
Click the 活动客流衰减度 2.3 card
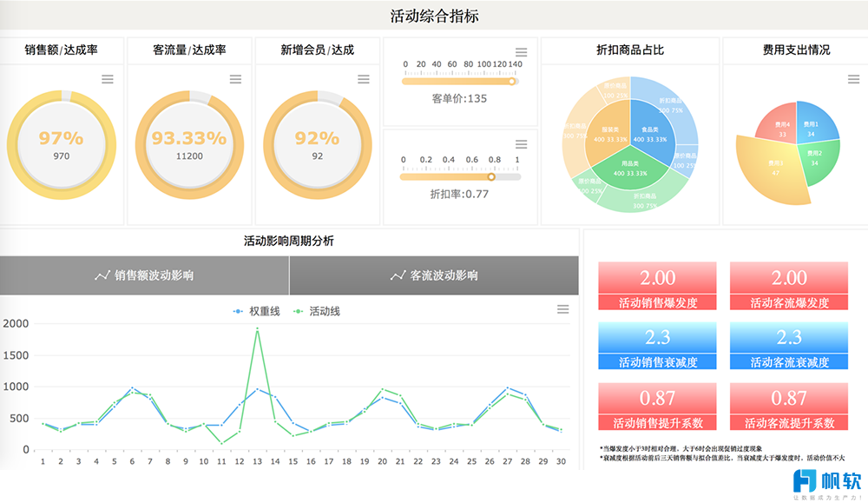pos(789,346)
